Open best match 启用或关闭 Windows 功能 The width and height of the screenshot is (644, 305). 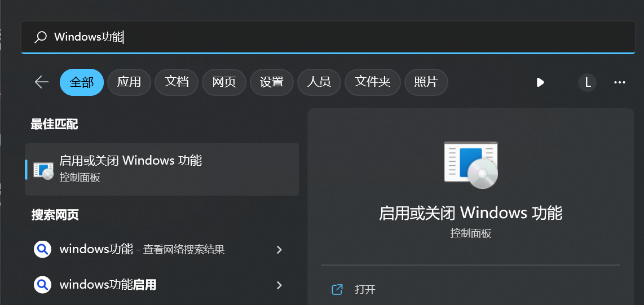point(162,169)
